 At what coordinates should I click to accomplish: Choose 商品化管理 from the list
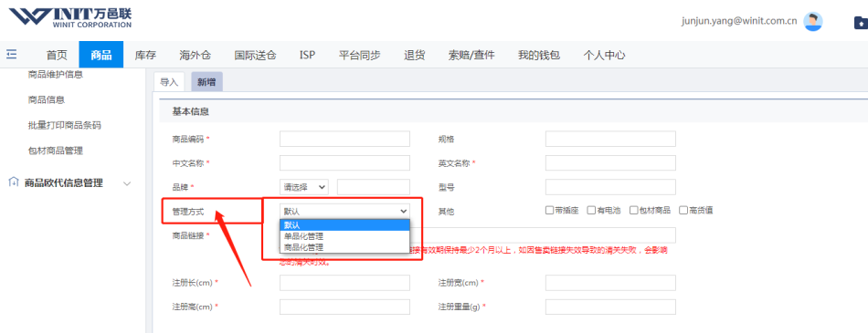[344, 247]
